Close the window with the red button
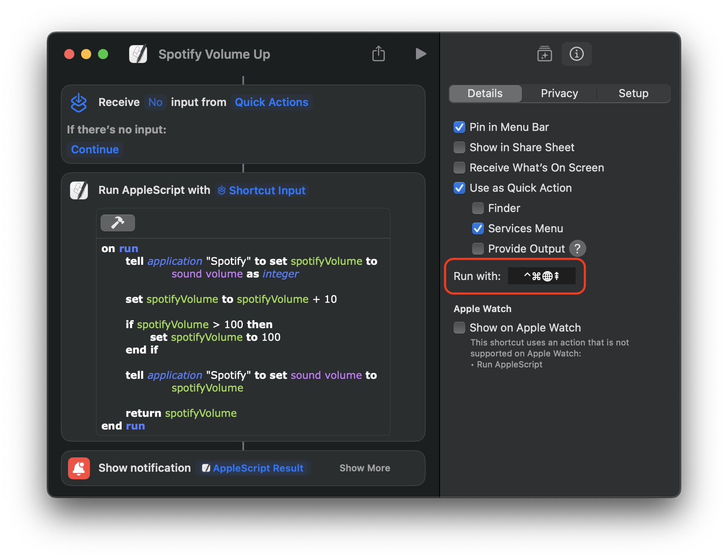This screenshot has height=560, width=728. click(69, 54)
